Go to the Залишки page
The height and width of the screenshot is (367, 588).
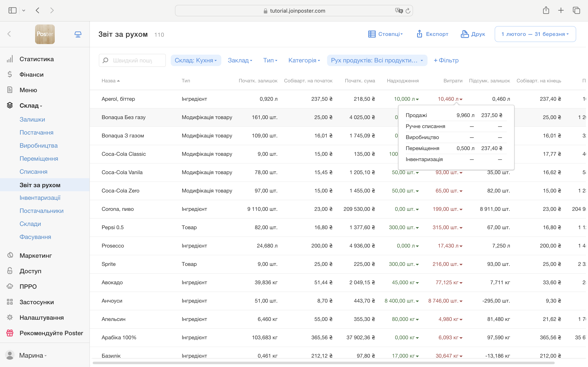point(32,119)
